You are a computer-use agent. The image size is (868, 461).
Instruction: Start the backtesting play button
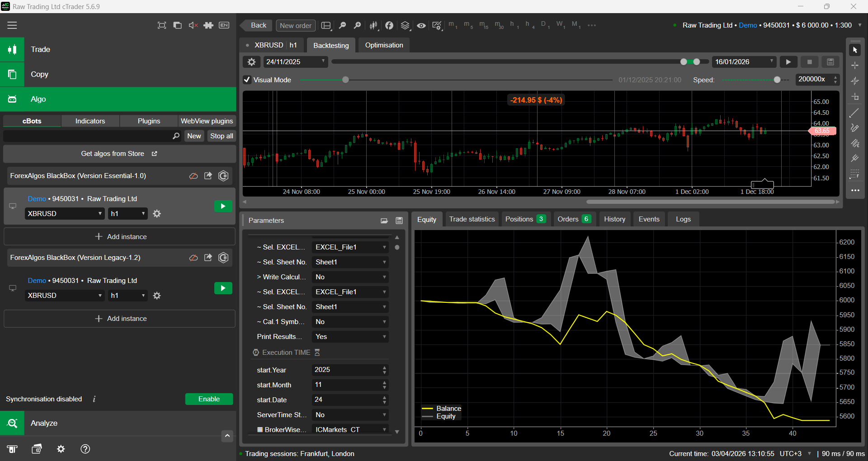point(788,62)
